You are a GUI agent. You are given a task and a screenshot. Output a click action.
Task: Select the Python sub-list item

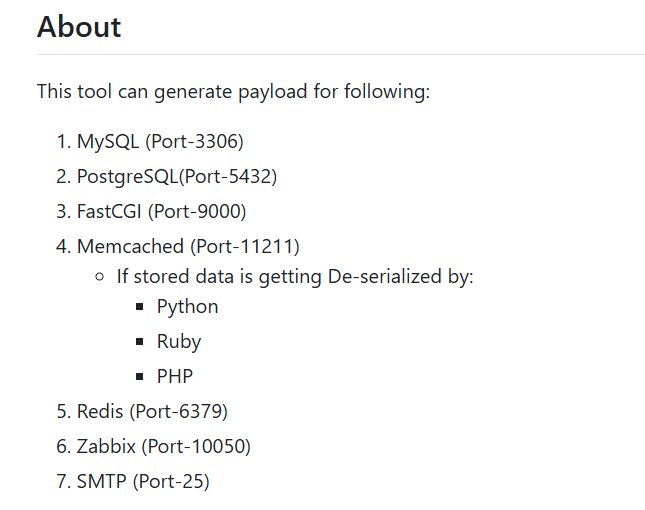187,307
